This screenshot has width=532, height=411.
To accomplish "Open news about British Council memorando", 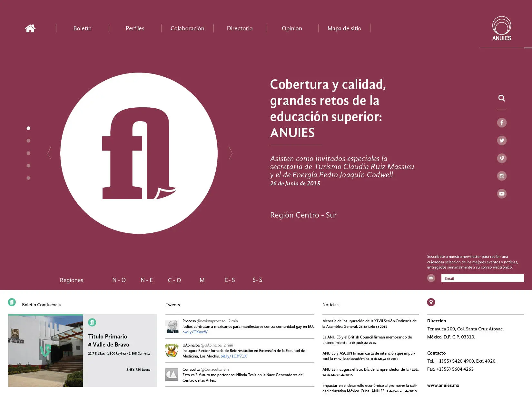I will (x=367, y=340).
